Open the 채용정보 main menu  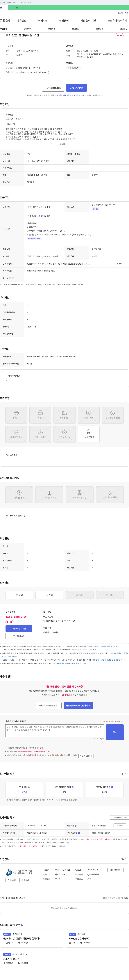coord(22,21)
